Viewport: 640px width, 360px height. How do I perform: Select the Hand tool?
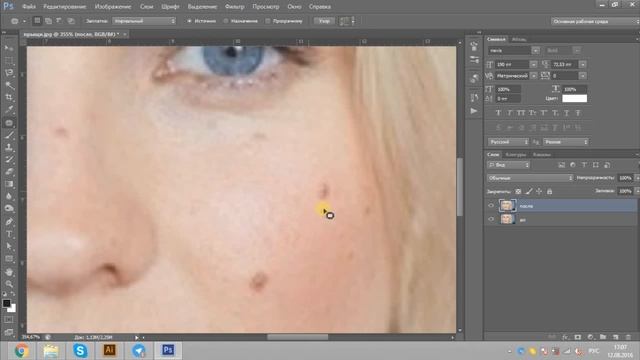(9, 272)
